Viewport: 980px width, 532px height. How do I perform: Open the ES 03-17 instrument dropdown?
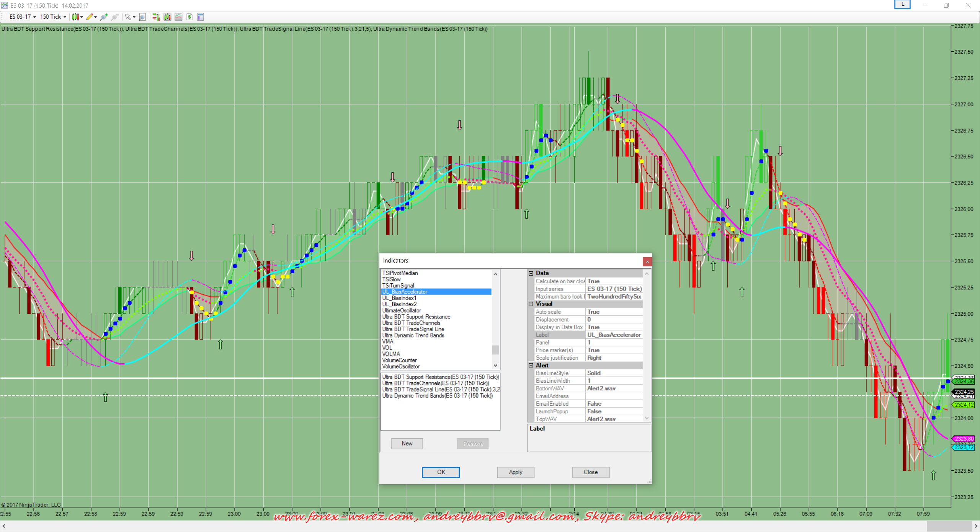[23, 17]
